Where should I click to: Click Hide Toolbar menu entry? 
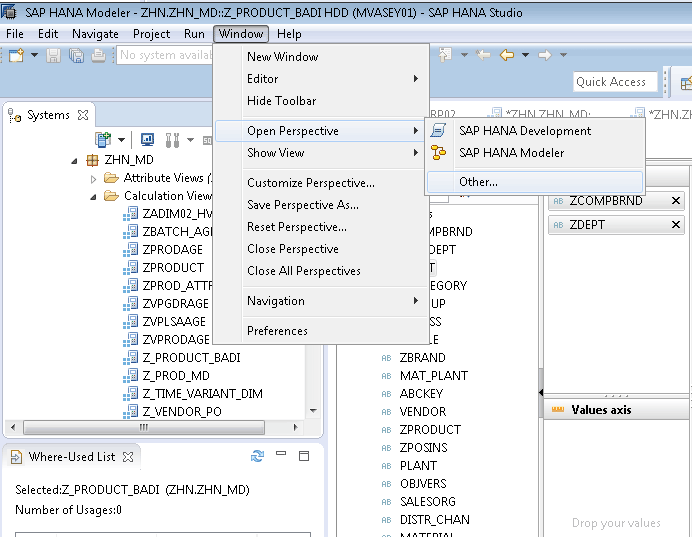(281, 101)
